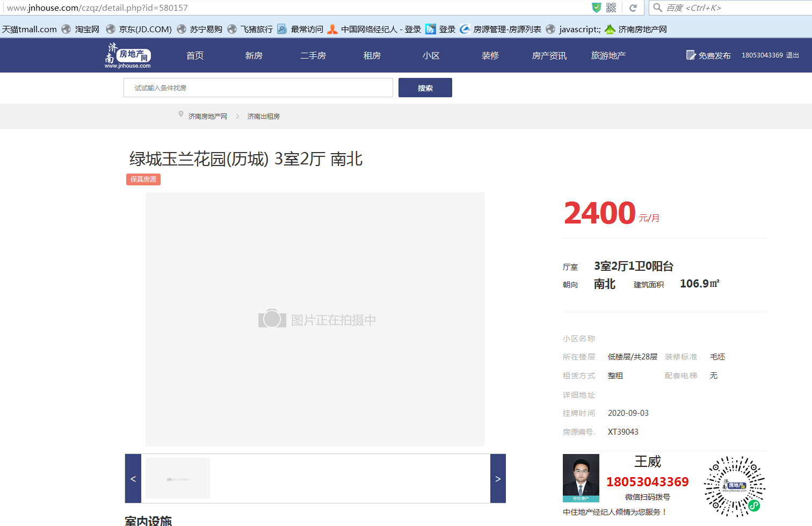The image size is (812, 526).
Task: Show the next photo with right arrow
Action: point(498,479)
